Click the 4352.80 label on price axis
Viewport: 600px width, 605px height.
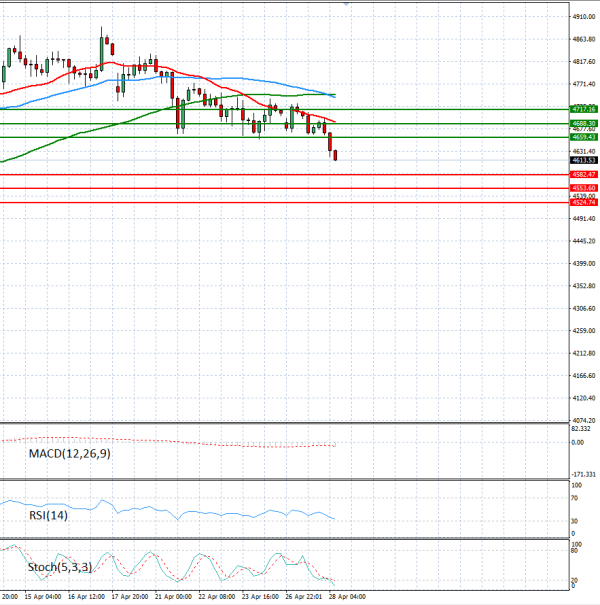tap(584, 286)
